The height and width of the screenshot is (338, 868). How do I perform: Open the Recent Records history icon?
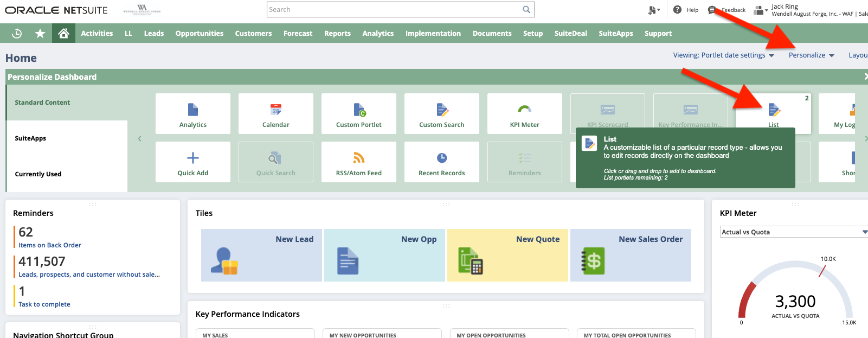[17, 33]
